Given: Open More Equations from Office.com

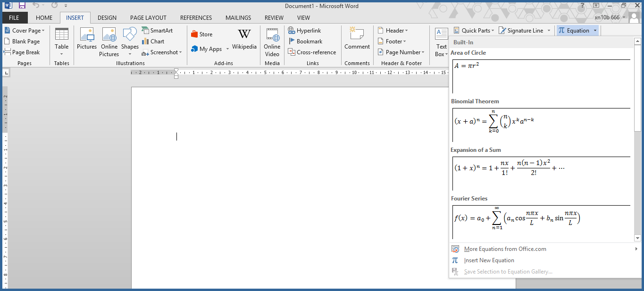Looking at the screenshot, I should (x=505, y=249).
